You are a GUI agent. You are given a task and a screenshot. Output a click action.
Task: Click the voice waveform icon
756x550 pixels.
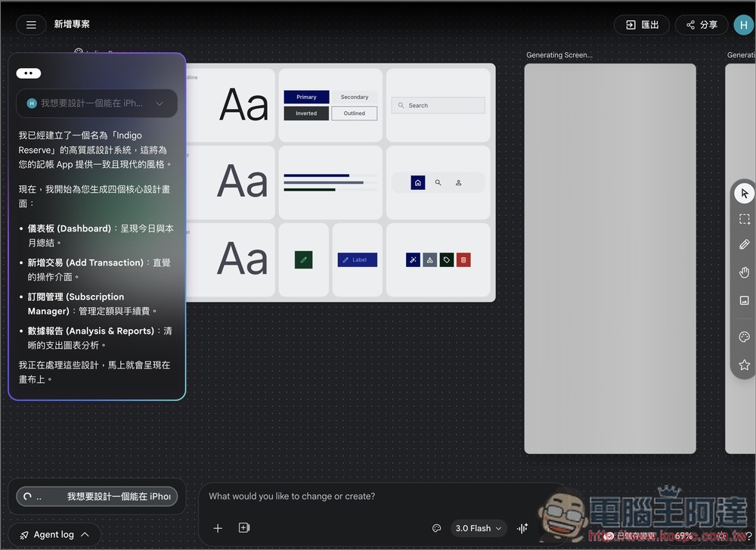pyautogui.click(x=522, y=528)
